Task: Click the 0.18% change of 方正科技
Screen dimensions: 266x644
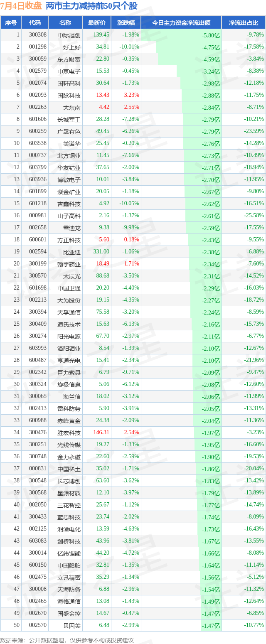Action: [132, 240]
